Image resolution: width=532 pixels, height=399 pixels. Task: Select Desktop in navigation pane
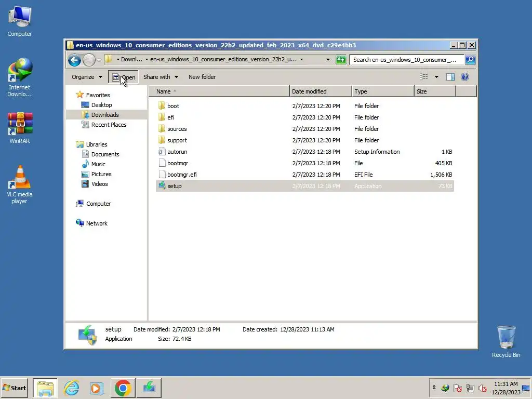point(97,105)
